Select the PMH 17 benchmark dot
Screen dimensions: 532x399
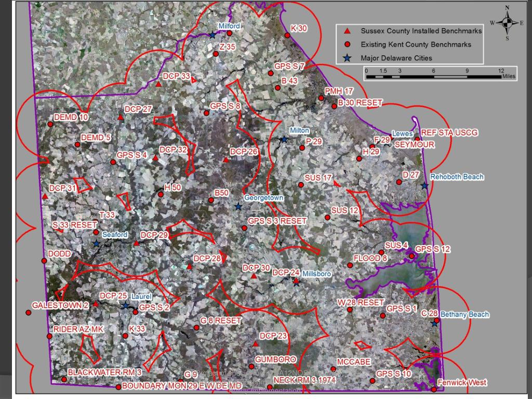pos(321,98)
